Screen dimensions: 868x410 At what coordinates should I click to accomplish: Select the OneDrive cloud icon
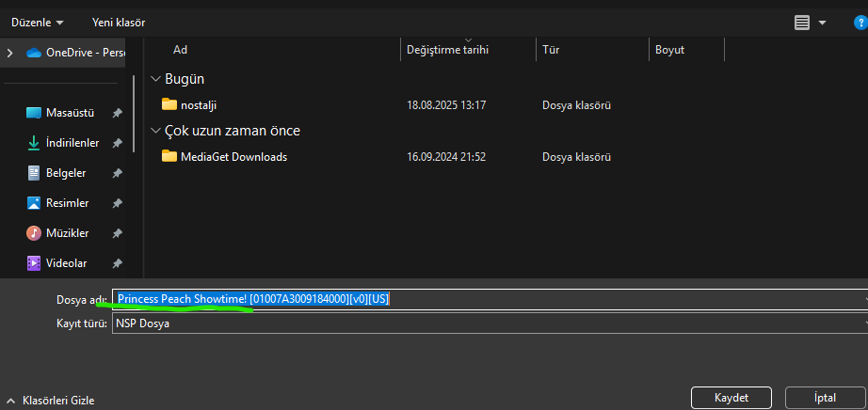(34, 53)
